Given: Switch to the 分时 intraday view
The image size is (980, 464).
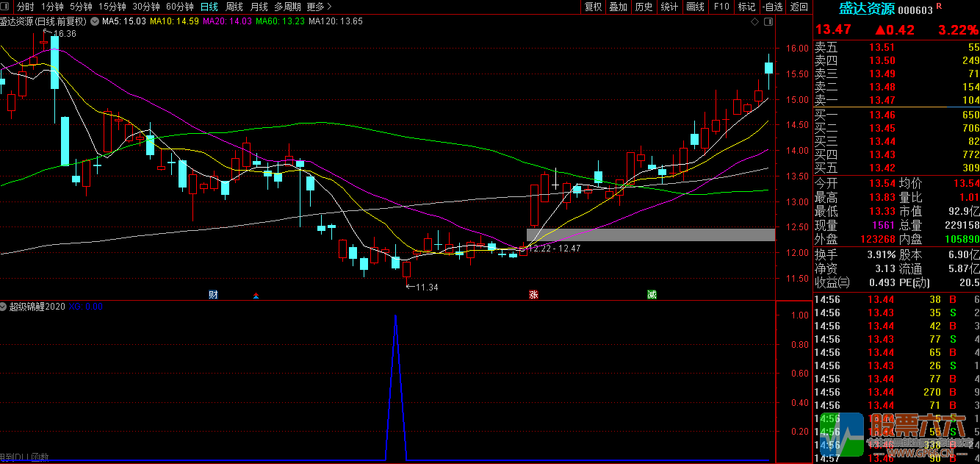Looking at the screenshot, I should (26, 7).
